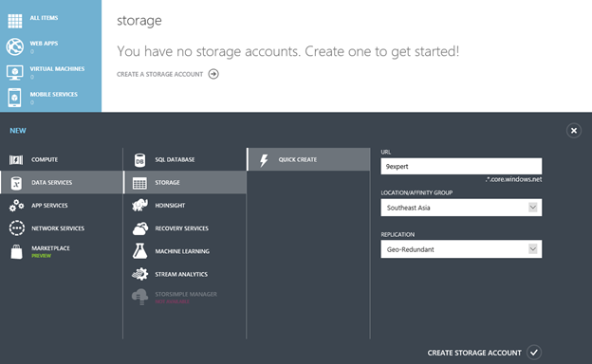Open the Southeast Asia location combo box
The height and width of the screenshot is (364, 592).
[x=461, y=208]
